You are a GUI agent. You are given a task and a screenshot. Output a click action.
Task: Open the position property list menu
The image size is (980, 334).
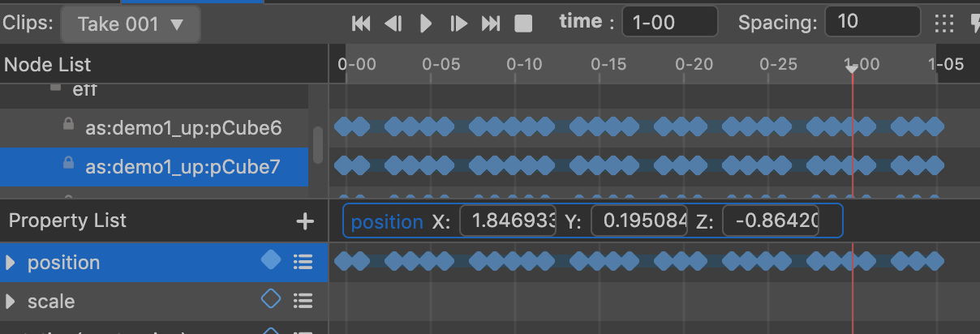point(303,262)
